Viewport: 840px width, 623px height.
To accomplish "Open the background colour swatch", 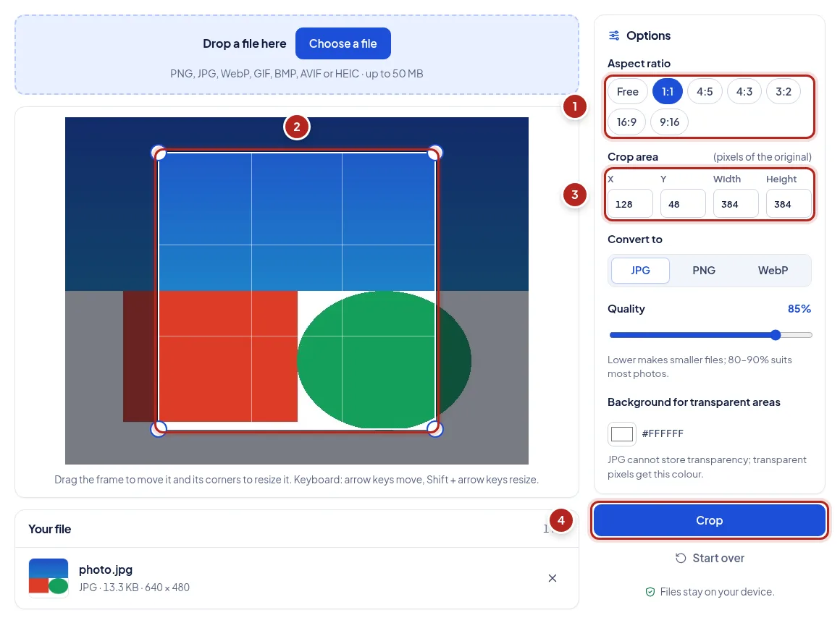I will [622, 433].
